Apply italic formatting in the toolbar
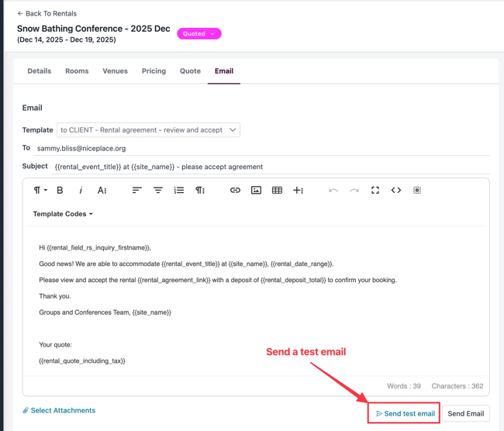Viewport: 504px width, 431px height. [x=81, y=190]
